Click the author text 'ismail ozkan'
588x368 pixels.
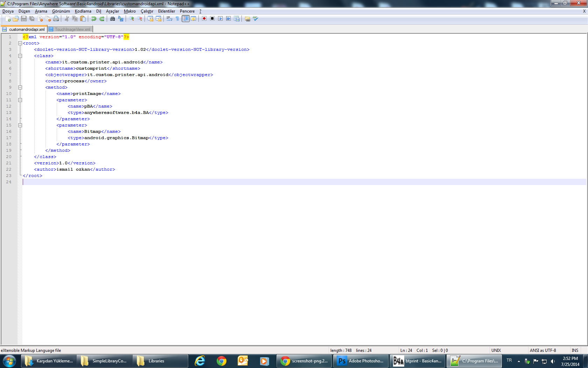click(73, 170)
